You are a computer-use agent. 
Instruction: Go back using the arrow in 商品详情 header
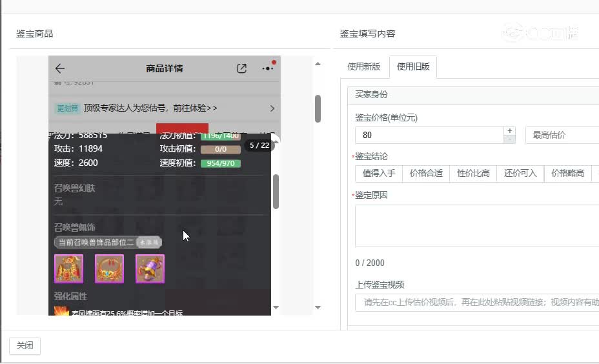60,69
